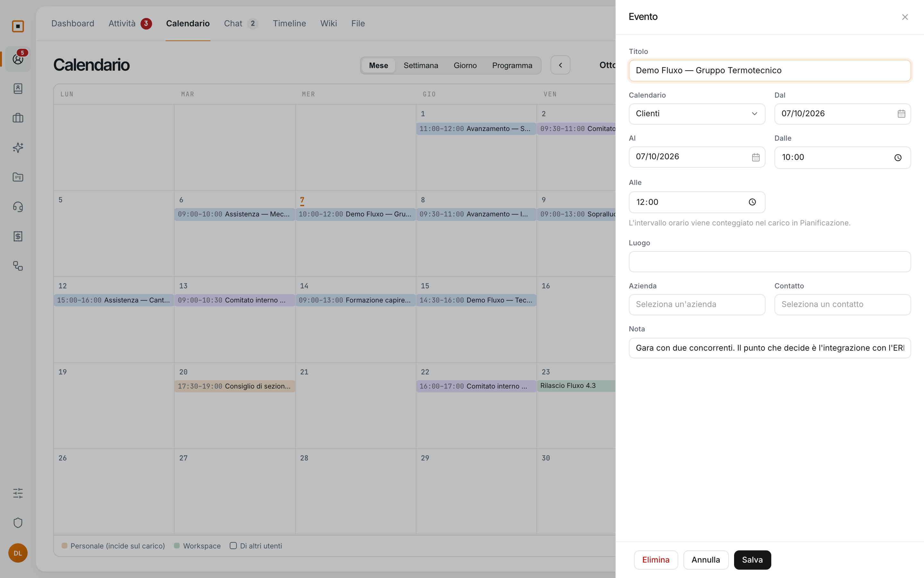The image size is (924, 578).
Task: Open the workspace icon with 5 badge
Action: 18,59
